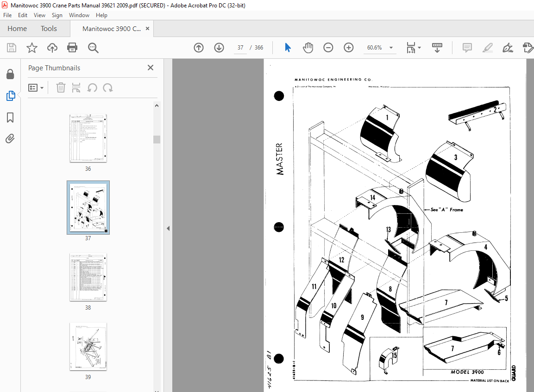Rotate page counterclockwise icon

point(92,88)
